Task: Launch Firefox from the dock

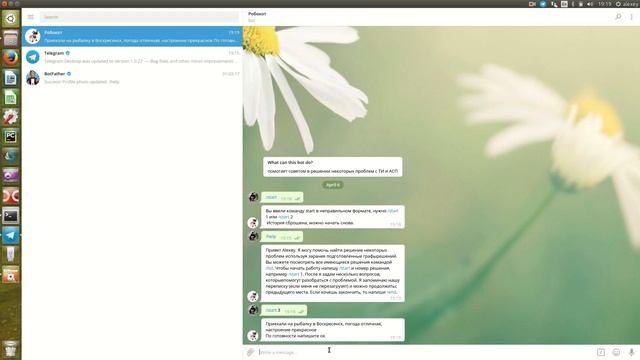Action: coord(11,58)
